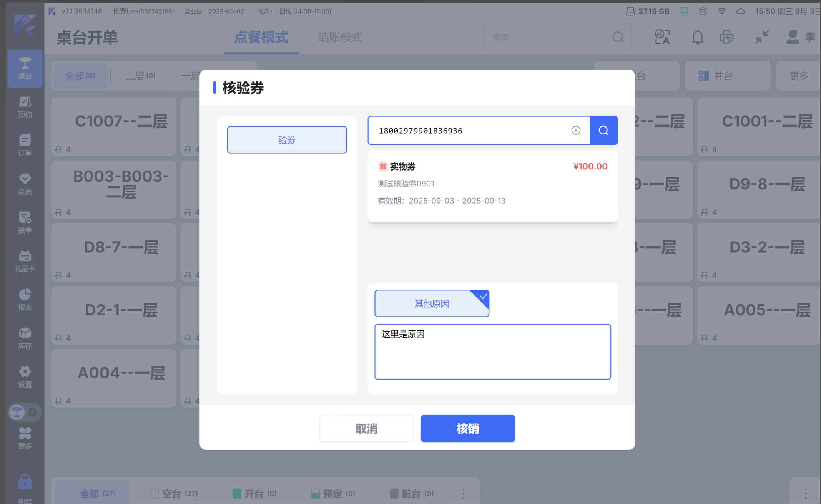Open 报表 reports sidebar icon
821x504 pixels.
pyautogui.click(x=25, y=300)
